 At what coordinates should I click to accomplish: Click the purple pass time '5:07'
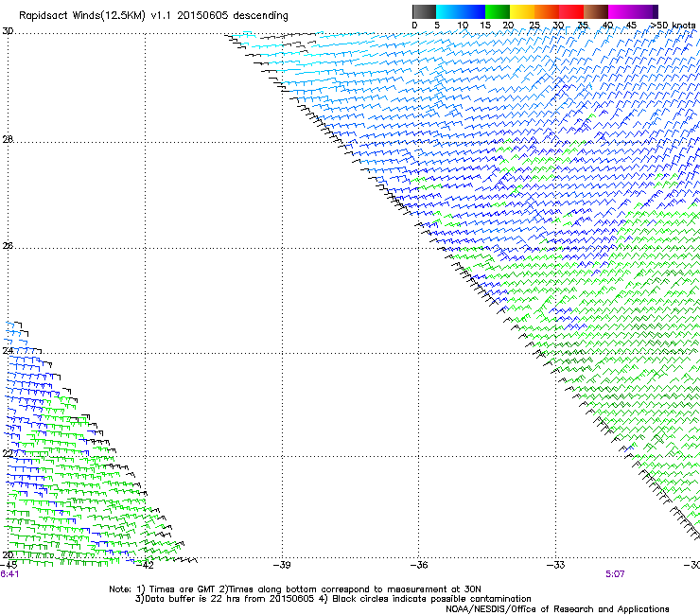click(615, 574)
